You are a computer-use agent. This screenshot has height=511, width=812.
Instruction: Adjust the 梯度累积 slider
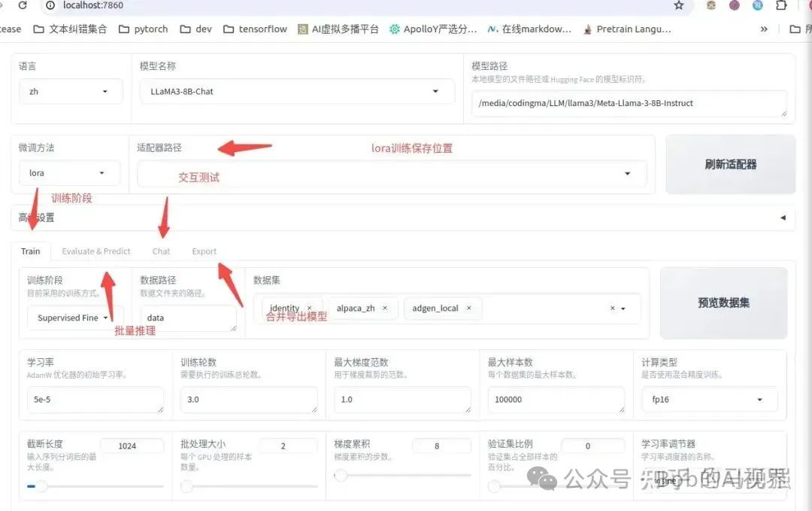tap(402, 475)
